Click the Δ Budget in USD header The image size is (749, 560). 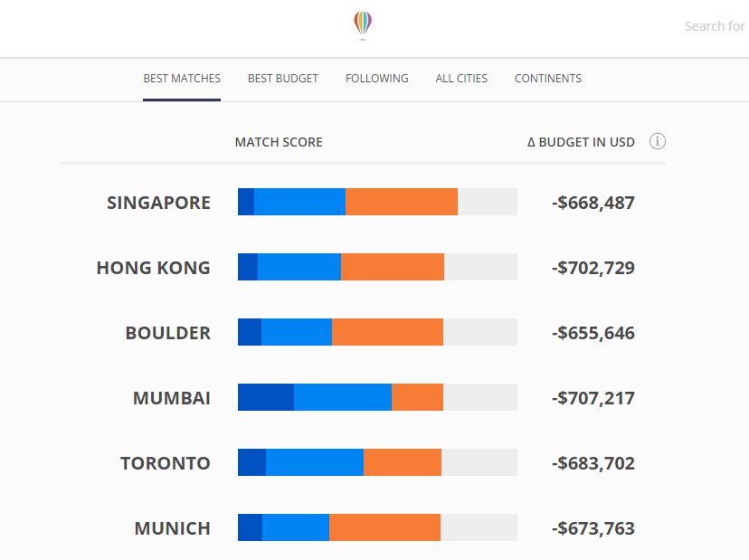pos(581,142)
